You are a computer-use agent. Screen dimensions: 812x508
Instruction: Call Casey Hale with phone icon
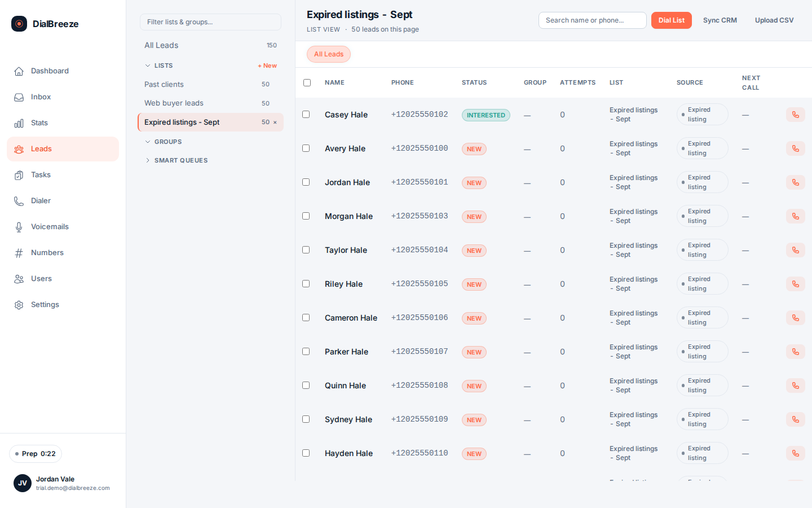pos(795,115)
